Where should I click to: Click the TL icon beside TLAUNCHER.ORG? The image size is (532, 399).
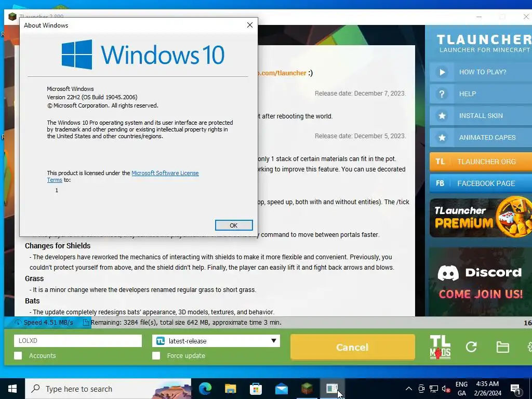coord(440,162)
